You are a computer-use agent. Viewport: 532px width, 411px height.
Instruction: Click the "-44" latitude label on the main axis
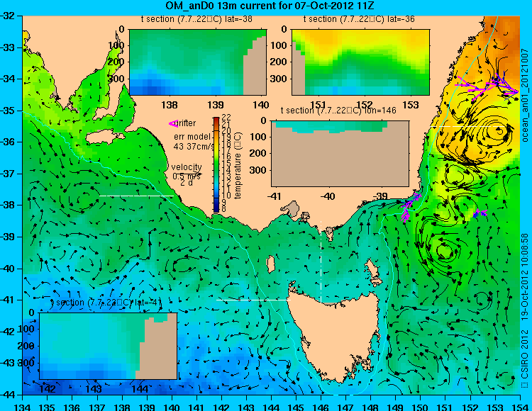(7, 395)
